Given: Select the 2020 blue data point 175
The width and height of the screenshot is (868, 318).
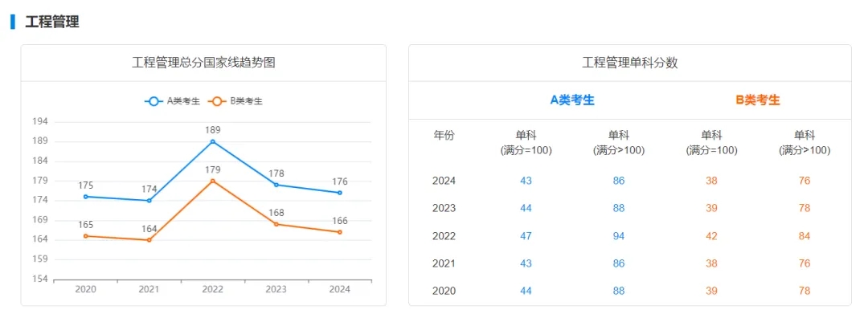Looking at the screenshot, I should click(x=85, y=196).
